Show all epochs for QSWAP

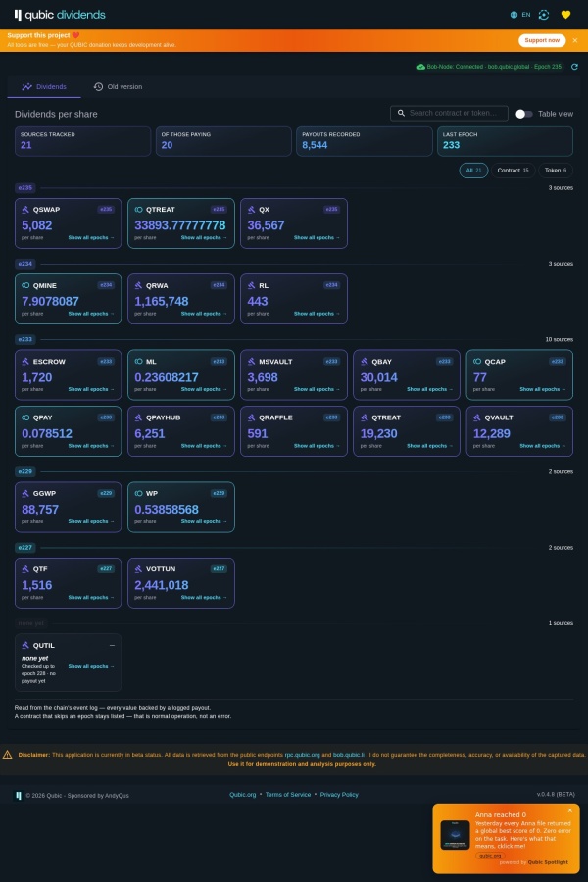click(91, 238)
